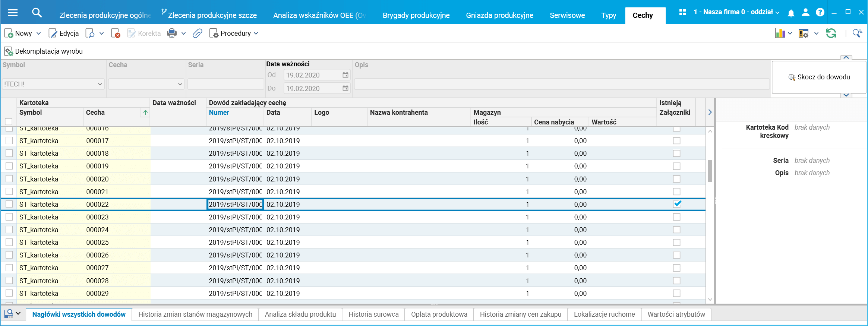
Task: Tick the checkbox for row 000017
Action: tap(9, 140)
